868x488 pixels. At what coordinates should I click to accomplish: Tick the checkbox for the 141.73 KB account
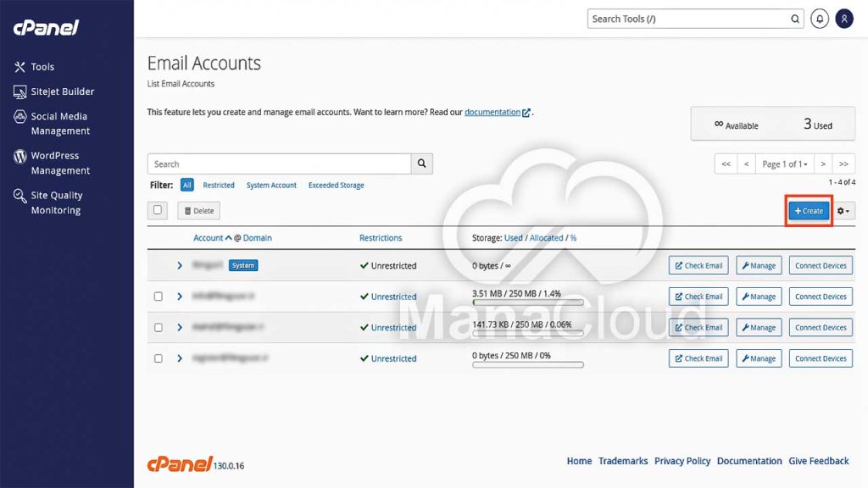[x=159, y=327]
